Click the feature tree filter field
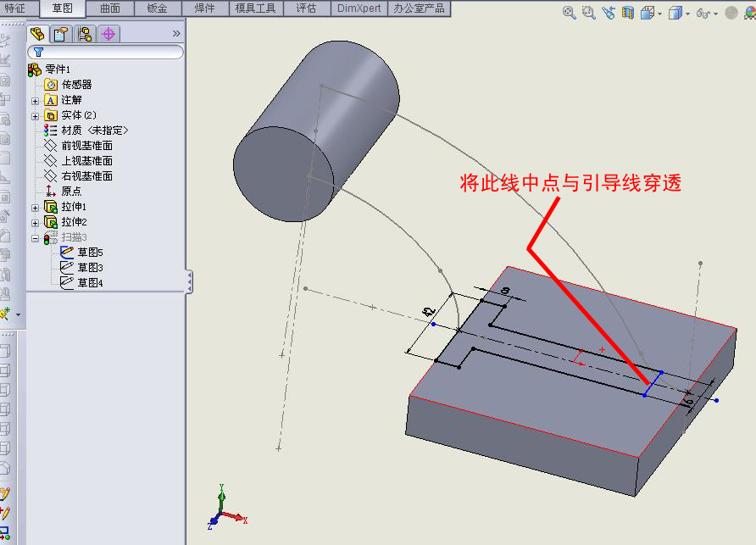Viewport: 756px width, 545px height. click(x=106, y=52)
